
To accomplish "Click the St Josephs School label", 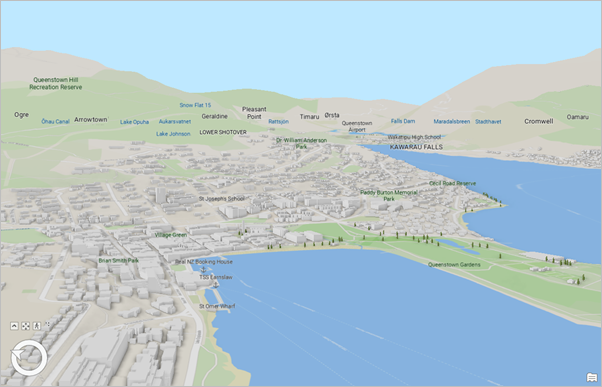I will pos(222,198).
